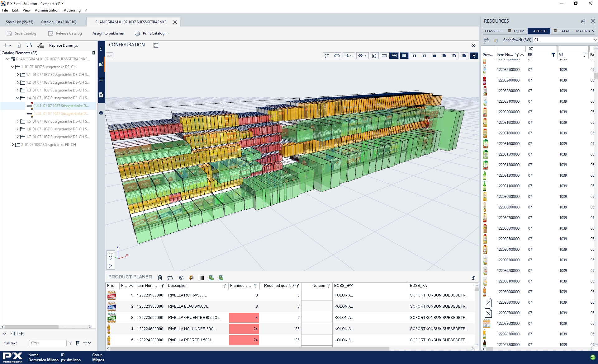Image resolution: width=598 pixels, height=364 pixels.
Task: Open the hexagon settings icon in Product Planer
Action: coord(181,278)
